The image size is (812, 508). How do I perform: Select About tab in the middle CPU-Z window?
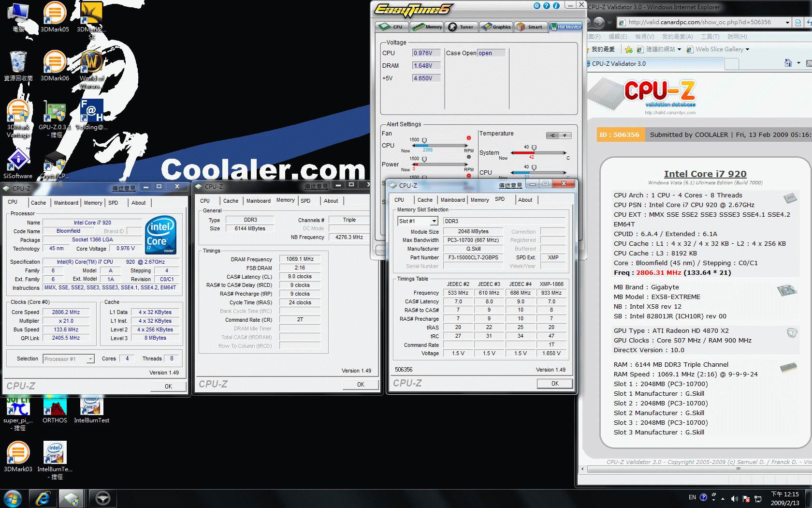tap(331, 201)
